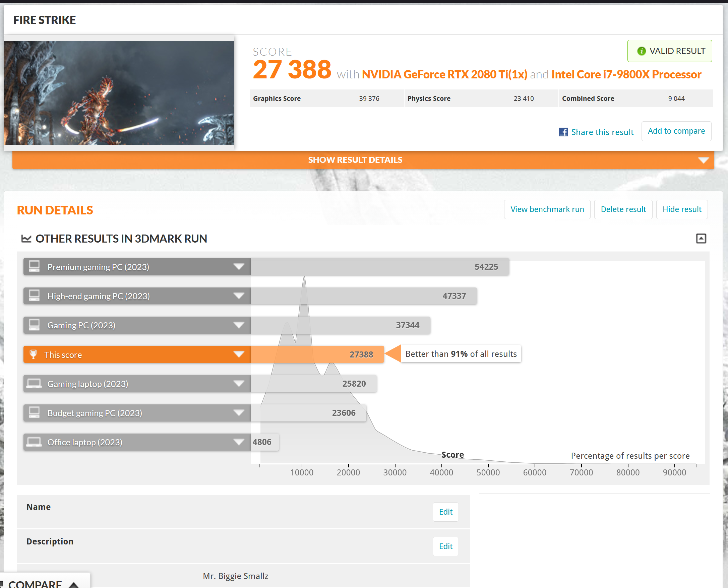Click the Premium gaming PC 54225 score bar

click(380, 267)
